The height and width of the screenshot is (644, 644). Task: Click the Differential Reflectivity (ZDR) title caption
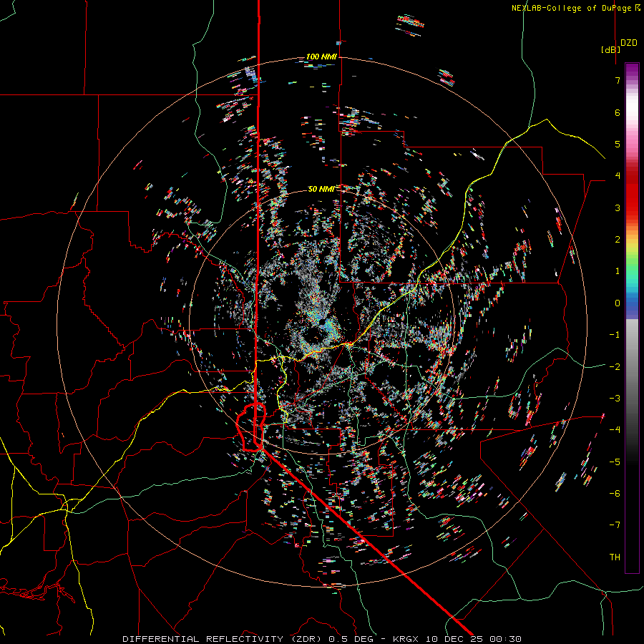pyautogui.click(x=223, y=639)
